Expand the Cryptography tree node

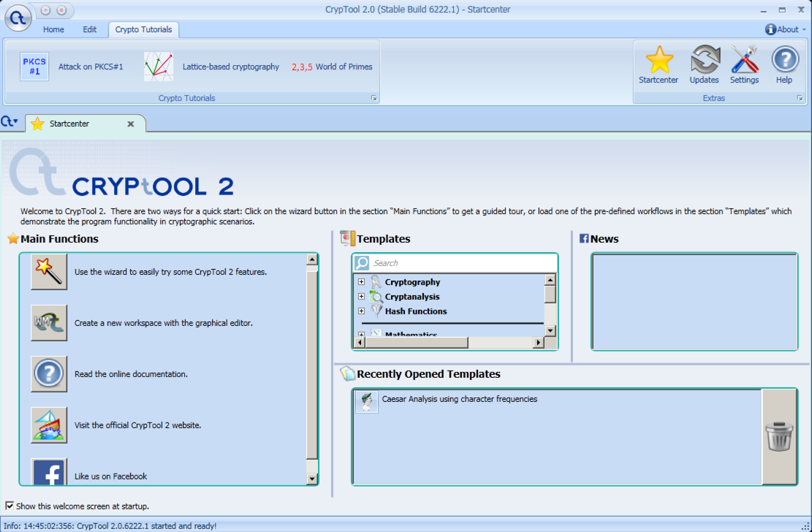362,282
